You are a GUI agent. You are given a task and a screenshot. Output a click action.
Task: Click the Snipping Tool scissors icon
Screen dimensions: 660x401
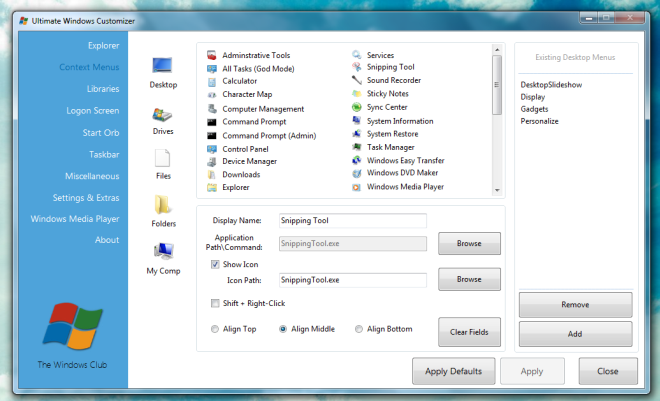click(x=357, y=67)
